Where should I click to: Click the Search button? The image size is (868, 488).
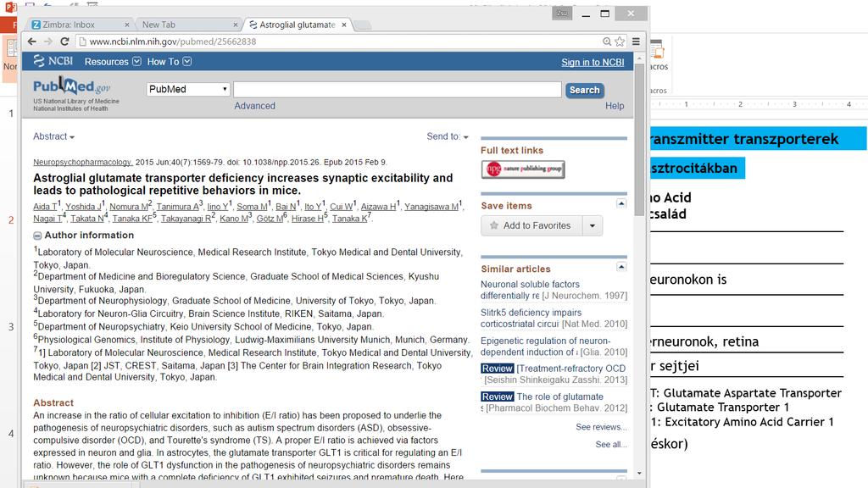click(585, 90)
